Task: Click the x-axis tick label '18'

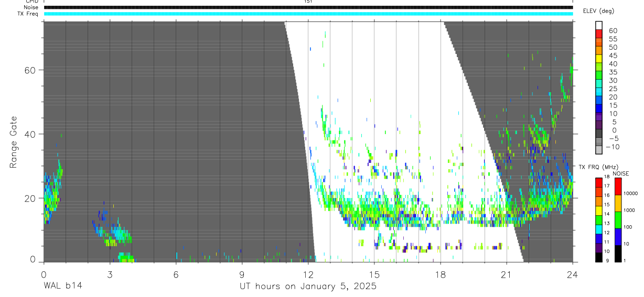Action: coord(440,274)
